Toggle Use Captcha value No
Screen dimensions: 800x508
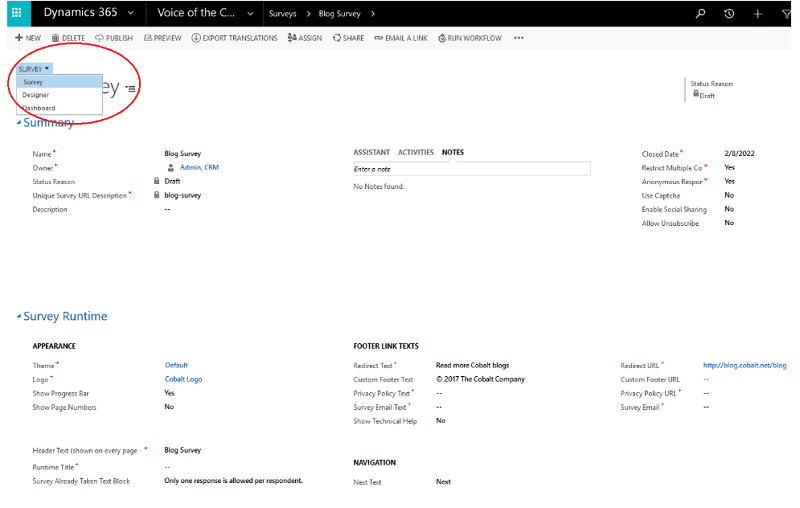tap(729, 195)
